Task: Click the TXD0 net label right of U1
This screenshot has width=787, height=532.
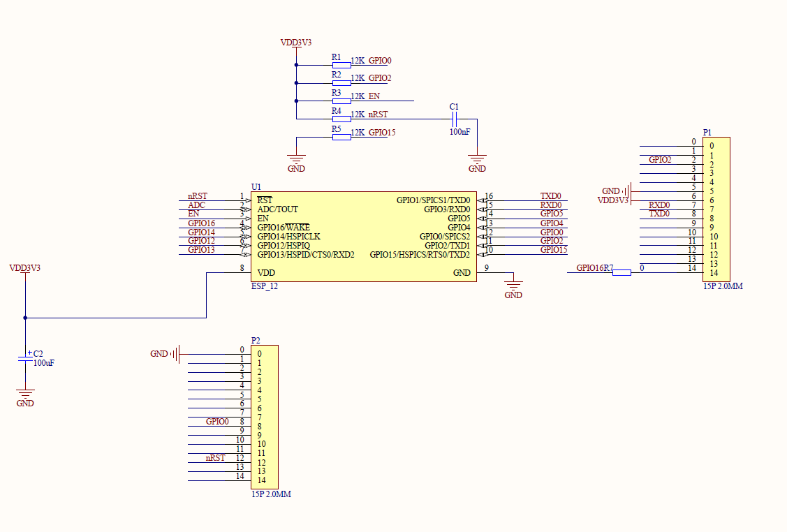Action: 550,197
